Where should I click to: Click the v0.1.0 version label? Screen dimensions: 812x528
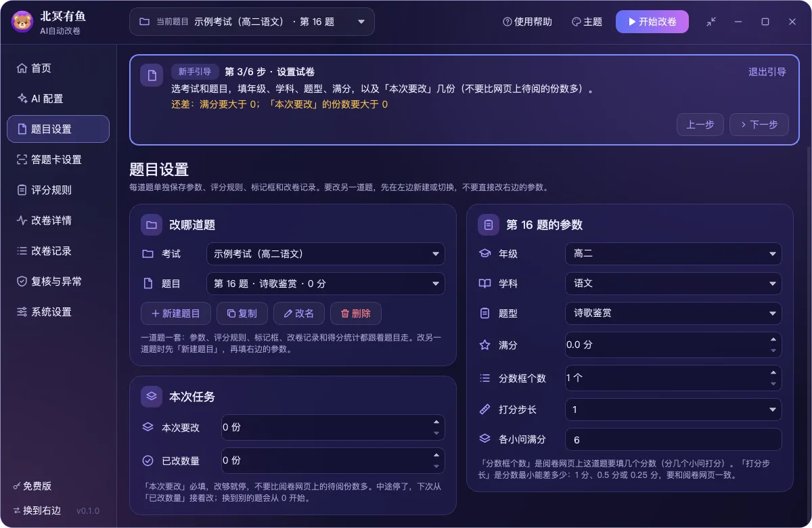88,510
